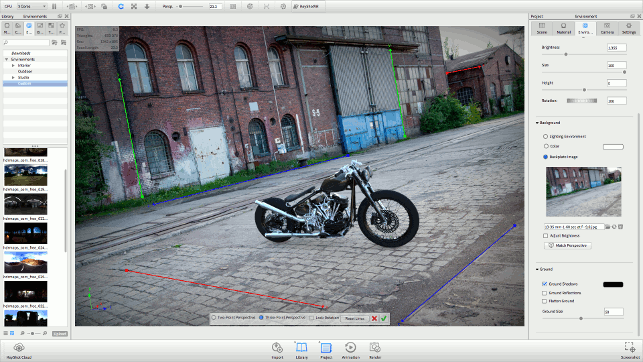
Task: Enable Ground Reflections checkbox
Action: (545, 293)
